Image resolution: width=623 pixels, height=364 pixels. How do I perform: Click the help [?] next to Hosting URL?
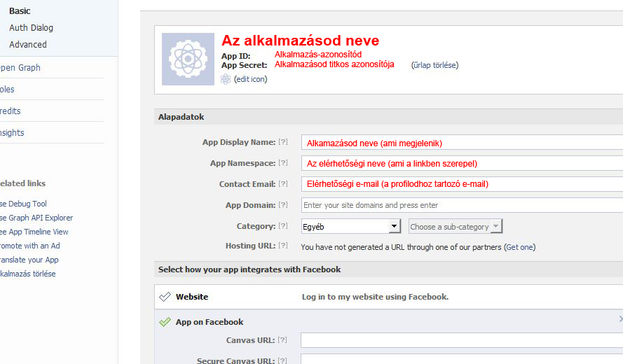(x=283, y=245)
